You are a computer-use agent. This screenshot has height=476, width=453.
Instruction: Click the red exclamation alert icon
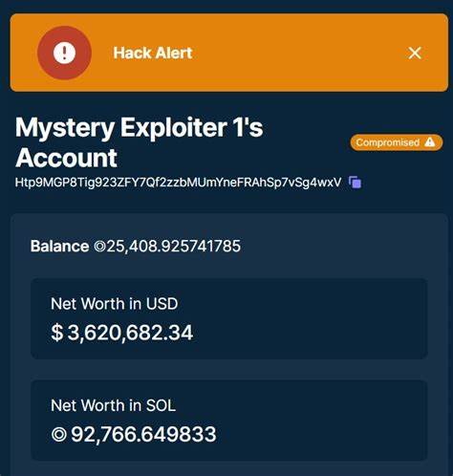[64, 53]
